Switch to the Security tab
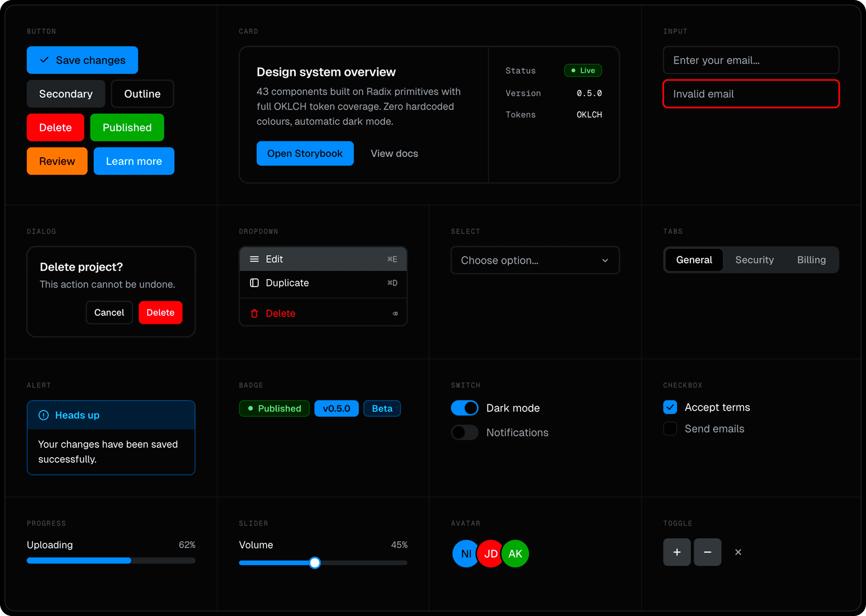This screenshot has height=616, width=866. [754, 260]
